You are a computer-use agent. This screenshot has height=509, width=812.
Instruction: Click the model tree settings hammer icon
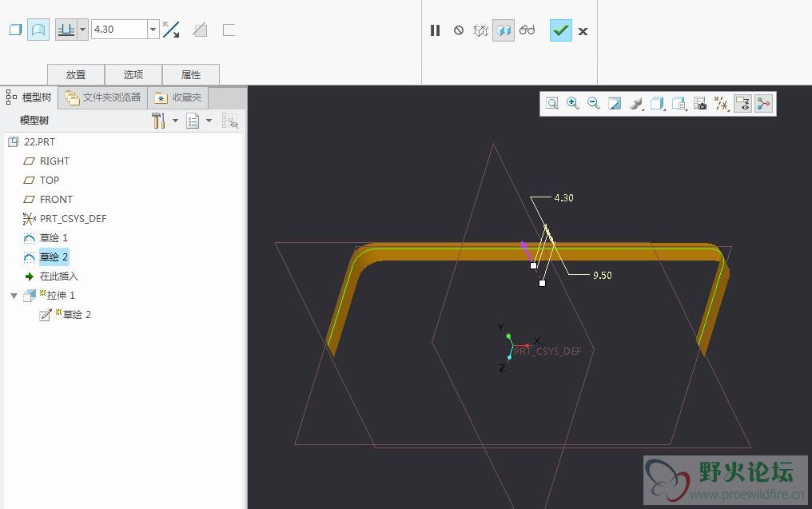pos(158,121)
